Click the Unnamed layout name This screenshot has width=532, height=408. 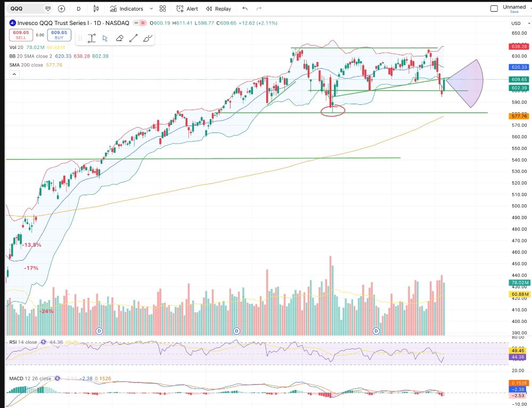(514, 7)
